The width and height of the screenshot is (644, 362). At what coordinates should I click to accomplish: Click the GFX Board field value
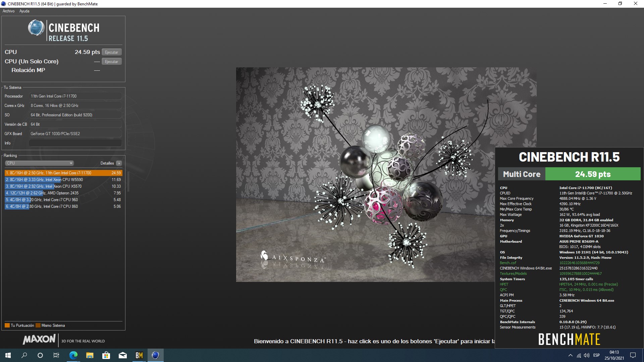point(75,134)
